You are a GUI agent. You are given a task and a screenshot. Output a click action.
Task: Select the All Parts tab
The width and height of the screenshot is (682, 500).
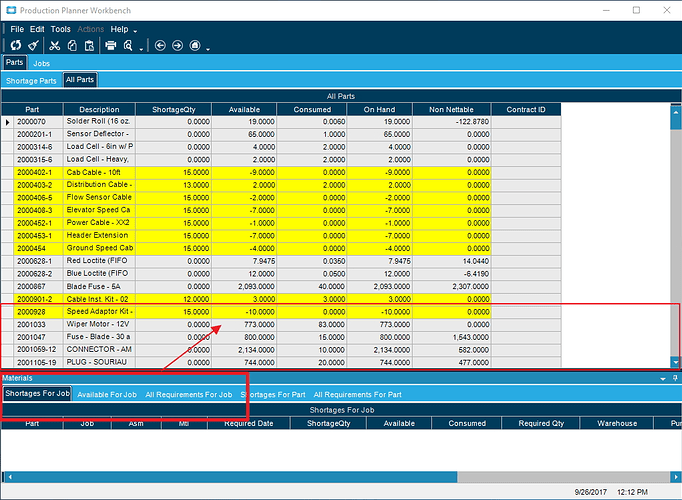[x=80, y=80]
